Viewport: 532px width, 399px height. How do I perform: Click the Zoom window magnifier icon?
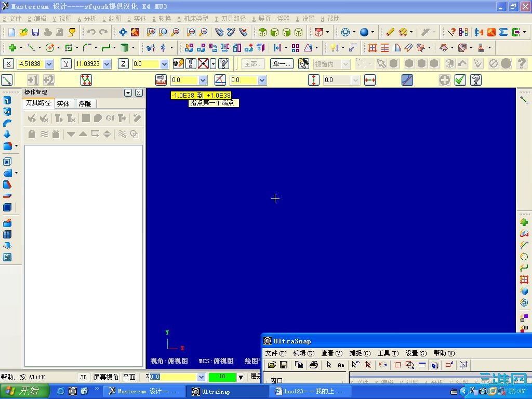pyautogui.click(x=151, y=32)
